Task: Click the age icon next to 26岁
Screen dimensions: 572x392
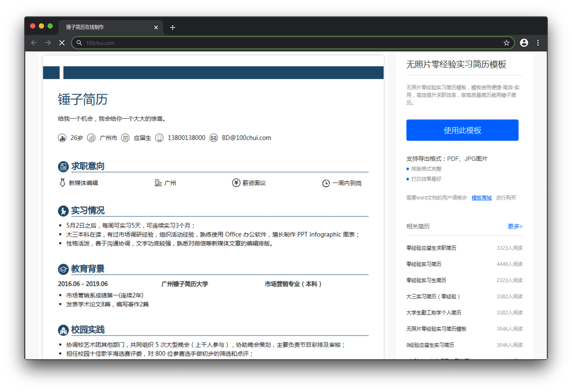Action: [x=62, y=138]
